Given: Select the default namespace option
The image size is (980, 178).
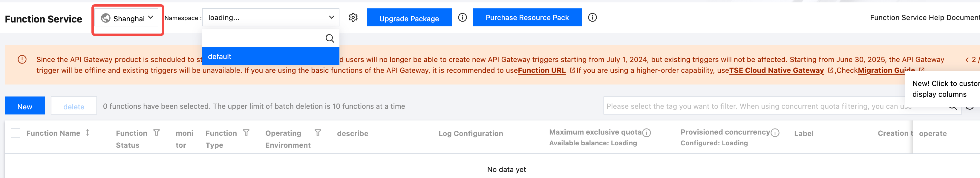Looking at the screenshot, I should tap(270, 56).
